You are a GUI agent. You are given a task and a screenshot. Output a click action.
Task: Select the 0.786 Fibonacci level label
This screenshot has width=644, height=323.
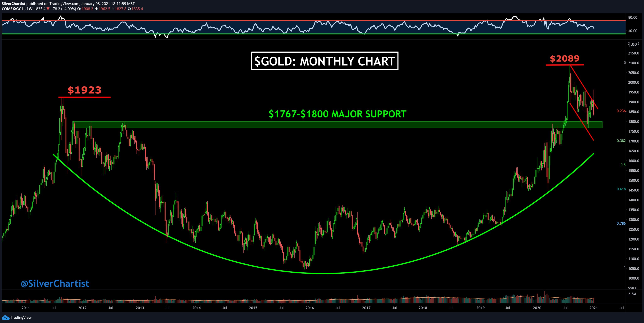pos(621,223)
